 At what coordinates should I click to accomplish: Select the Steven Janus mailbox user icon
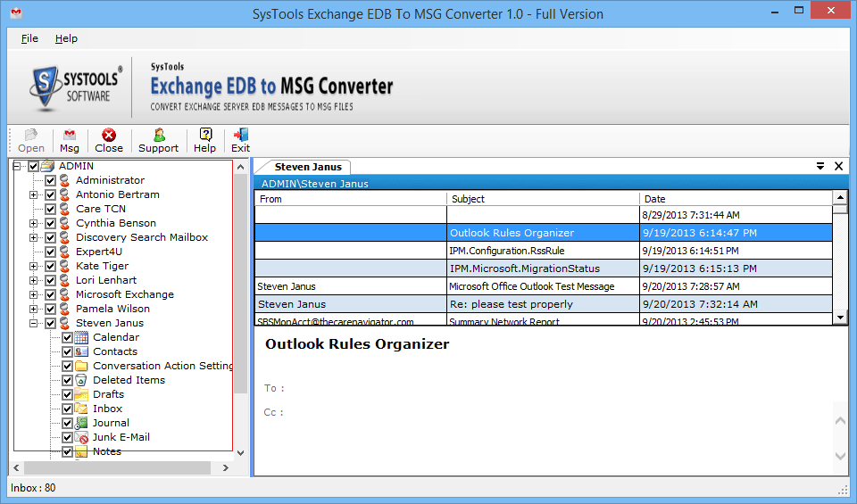(65, 323)
